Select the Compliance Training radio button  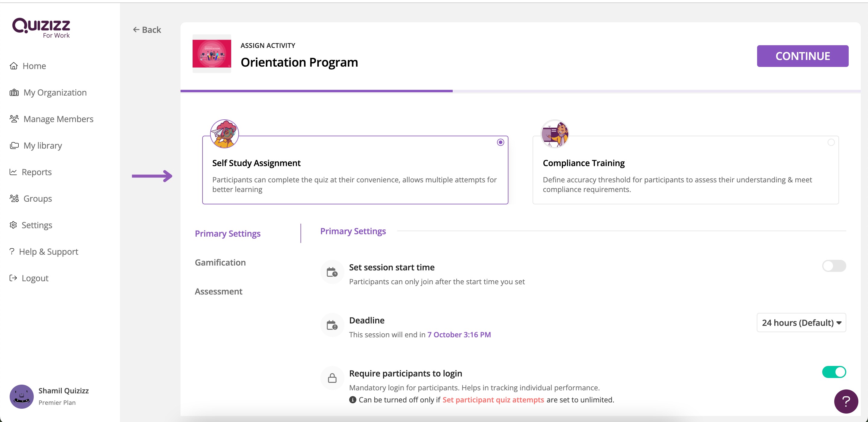[x=831, y=142]
